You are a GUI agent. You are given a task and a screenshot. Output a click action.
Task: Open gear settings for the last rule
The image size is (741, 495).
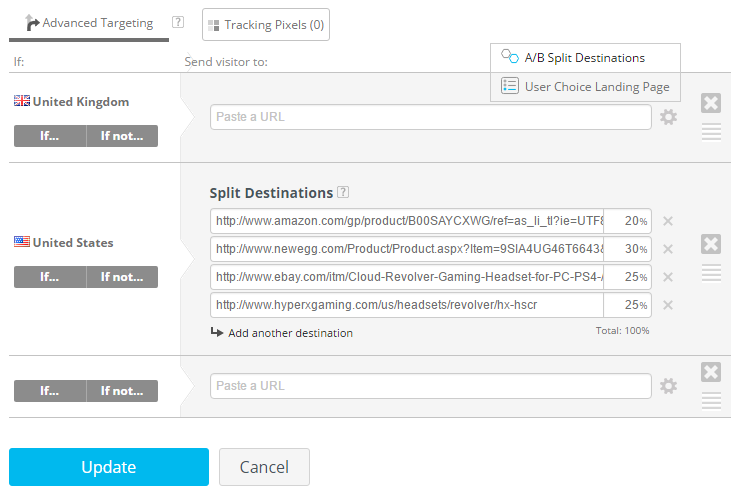[669, 386]
